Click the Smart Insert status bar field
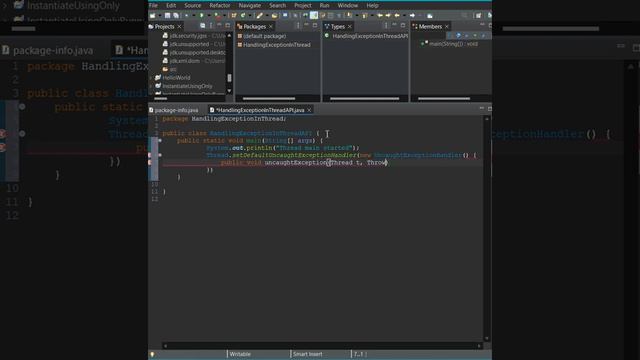The image size is (640, 360). pyautogui.click(x=307, y=354)
